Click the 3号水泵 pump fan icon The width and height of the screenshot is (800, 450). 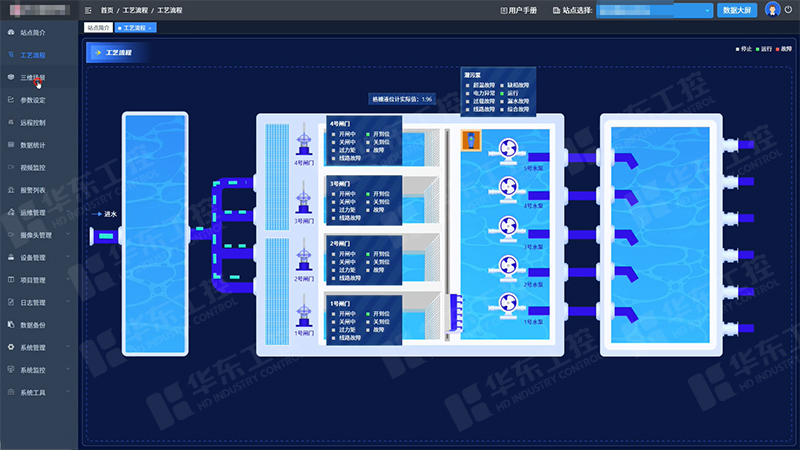tap(506, 227)
